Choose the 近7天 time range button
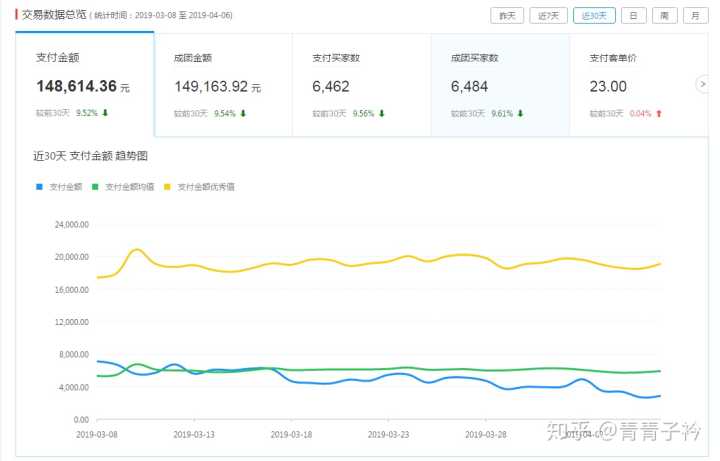 (x=550, y=15)
